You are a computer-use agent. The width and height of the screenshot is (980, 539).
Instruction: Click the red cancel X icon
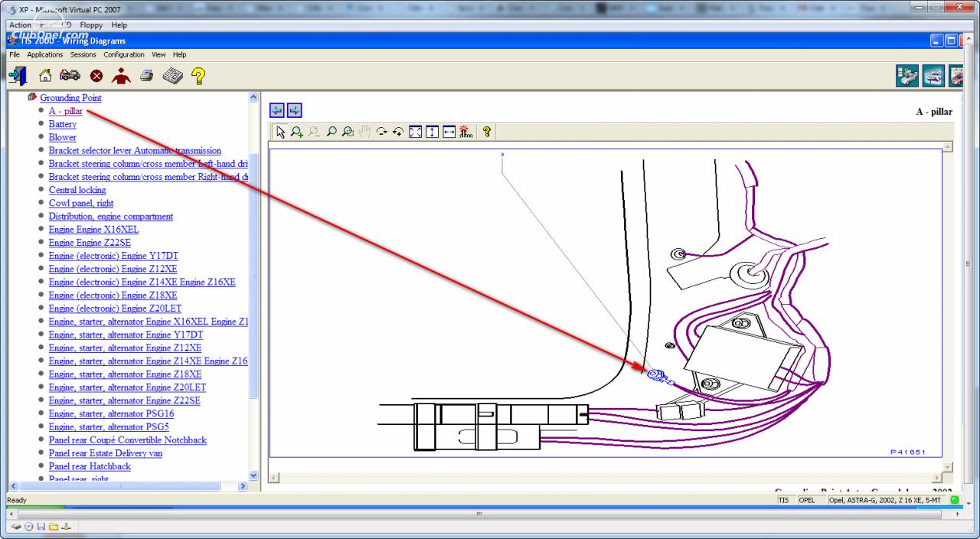pos(96,76)
